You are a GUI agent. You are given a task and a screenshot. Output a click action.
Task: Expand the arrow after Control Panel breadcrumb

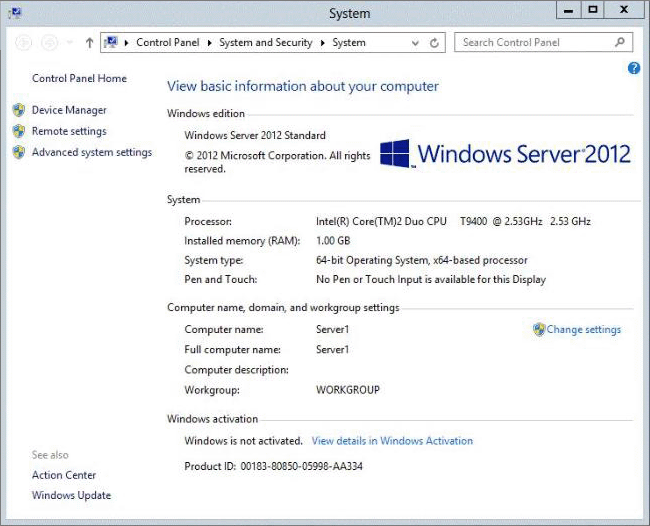pos(210,43)
